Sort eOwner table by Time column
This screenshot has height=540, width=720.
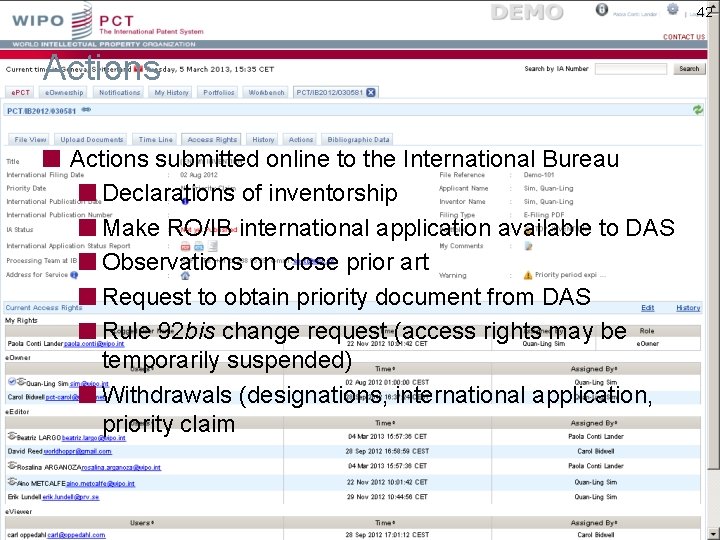point(385,369)
